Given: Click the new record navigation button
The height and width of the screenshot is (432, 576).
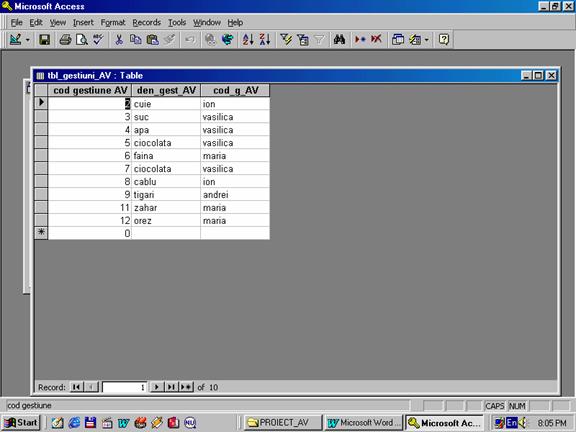Looking at the screenshot, I should tap(186, 387).
